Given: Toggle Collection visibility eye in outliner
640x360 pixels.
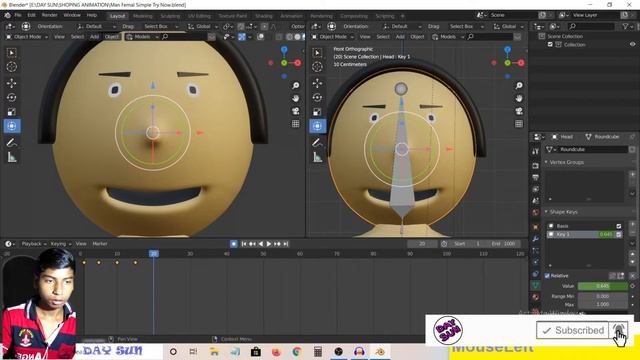Looking at the screenshot, I should click(632, 44).
